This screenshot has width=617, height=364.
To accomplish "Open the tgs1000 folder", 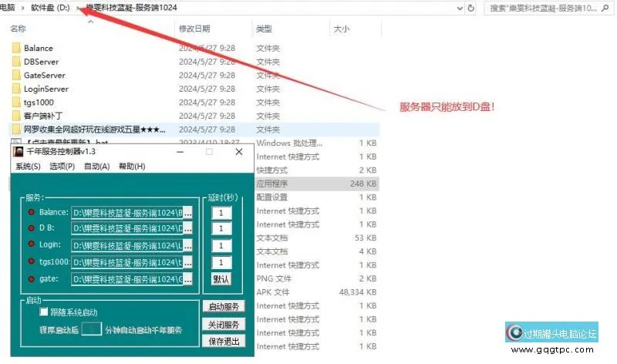I will tap(39, 103).
